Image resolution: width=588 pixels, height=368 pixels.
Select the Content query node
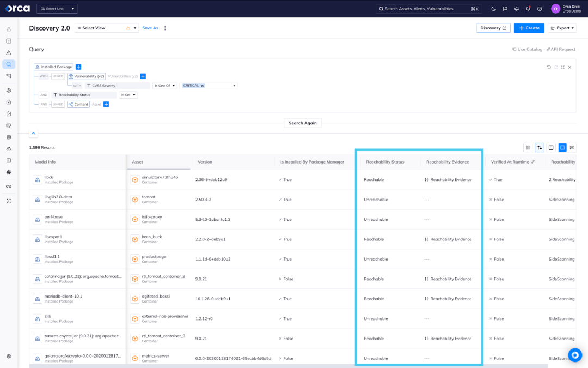pyautogui.click(x=78, y=104)
